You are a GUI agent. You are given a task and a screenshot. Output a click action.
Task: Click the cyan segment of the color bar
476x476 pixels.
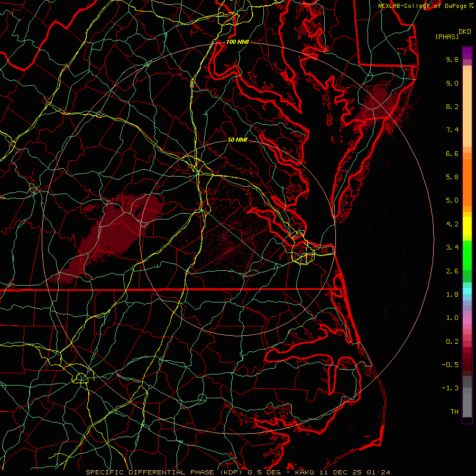click(467, 291)
